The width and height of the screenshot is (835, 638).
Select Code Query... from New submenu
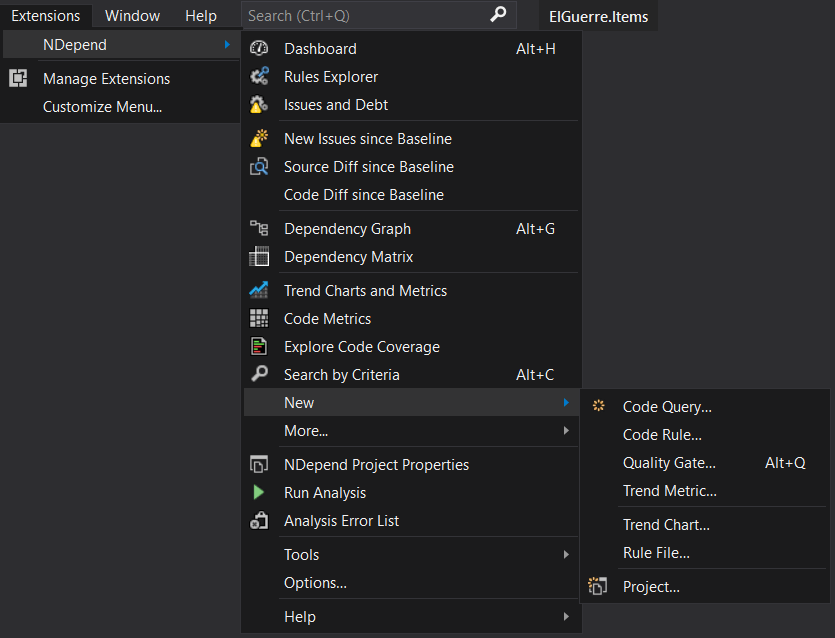(x=667, y=407)
